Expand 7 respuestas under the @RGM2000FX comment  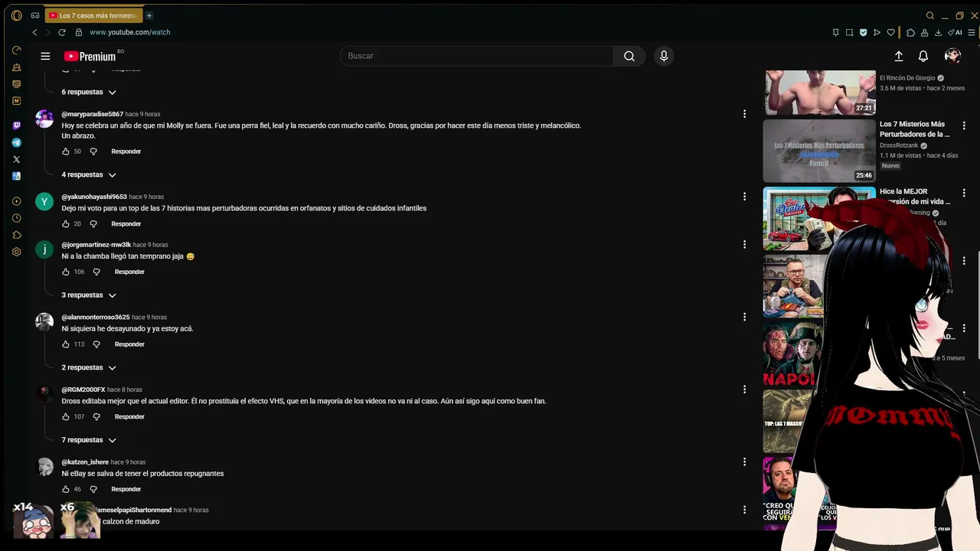click(89, 440)
